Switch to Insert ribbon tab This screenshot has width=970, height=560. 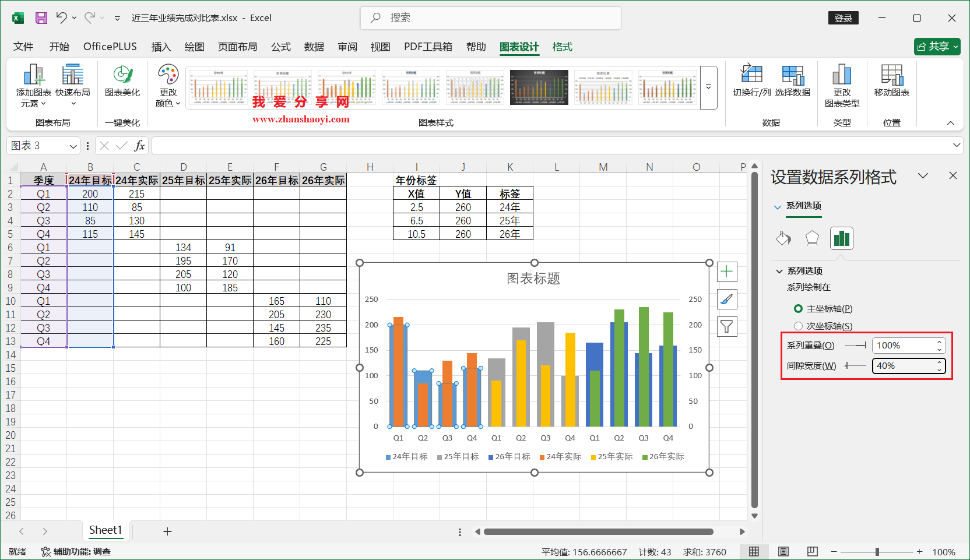pos(161,47)
